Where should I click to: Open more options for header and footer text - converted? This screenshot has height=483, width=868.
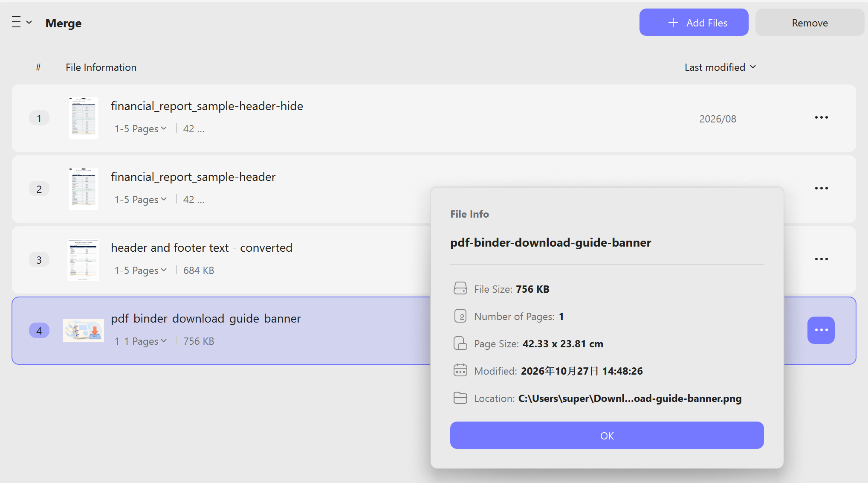(821, 259)
